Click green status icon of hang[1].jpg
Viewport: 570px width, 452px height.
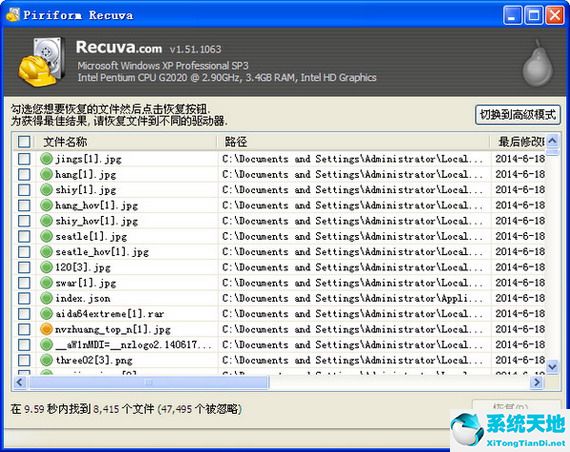[x=47, y=175]
